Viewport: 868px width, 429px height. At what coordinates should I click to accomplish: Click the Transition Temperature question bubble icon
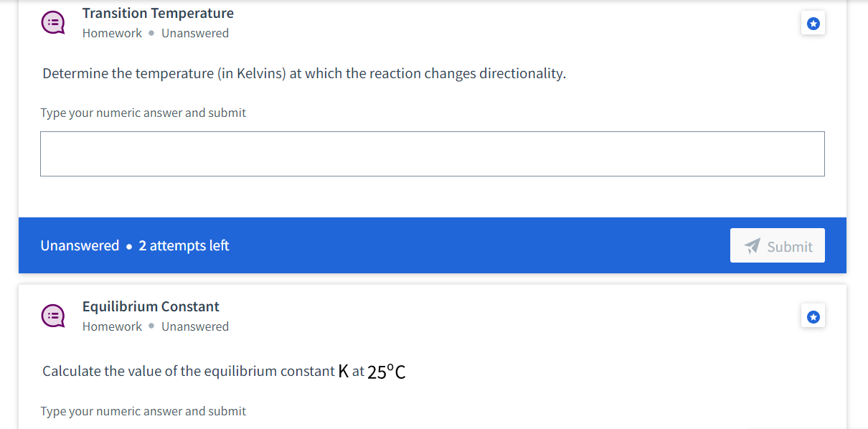pos(53,22)
